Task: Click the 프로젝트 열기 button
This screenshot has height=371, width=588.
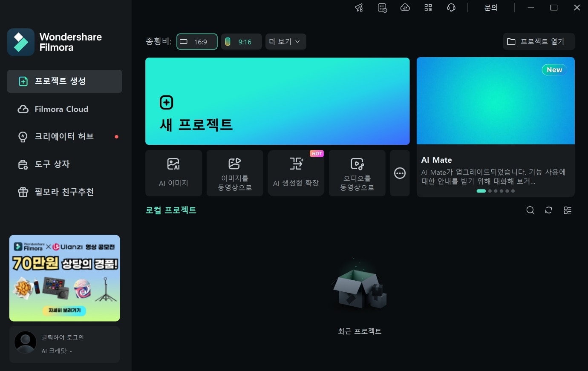Action: pos(539,41)
